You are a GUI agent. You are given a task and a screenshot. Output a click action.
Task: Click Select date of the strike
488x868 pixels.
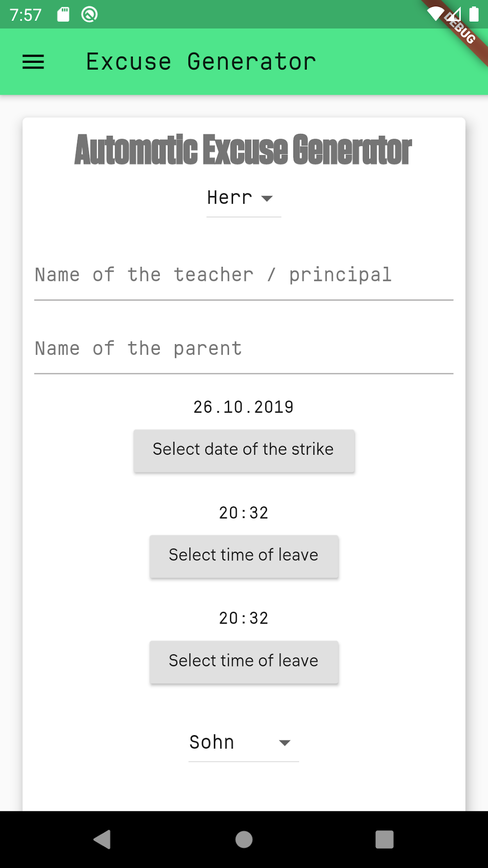(x=244, y=450)
